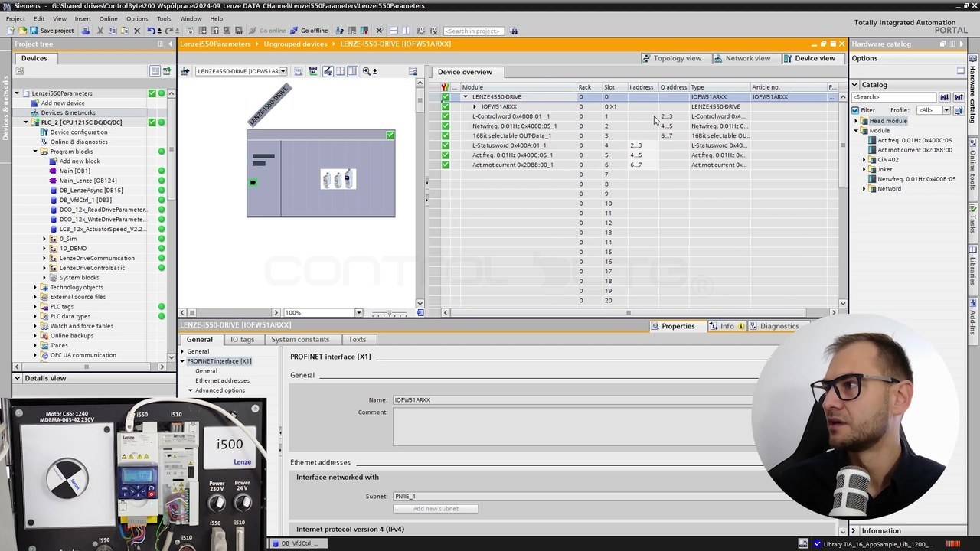Open Device configuration in project tree
This screenshot has height=551, width=980.
pos(78,132)
